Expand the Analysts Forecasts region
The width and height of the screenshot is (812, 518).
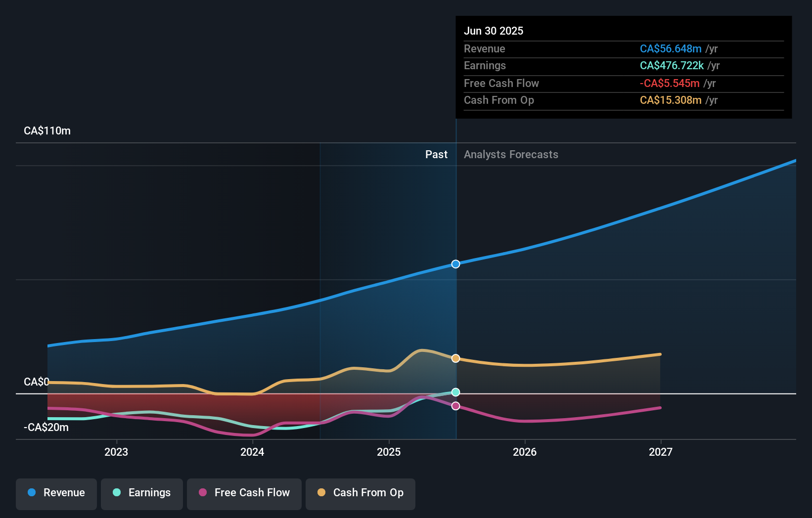tap(511, 155)
